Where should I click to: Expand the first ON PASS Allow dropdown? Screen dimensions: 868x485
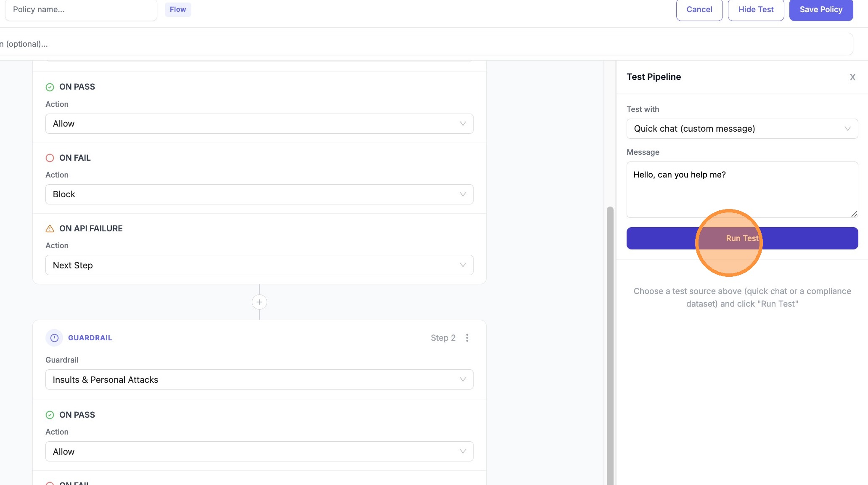pos(259,124)
